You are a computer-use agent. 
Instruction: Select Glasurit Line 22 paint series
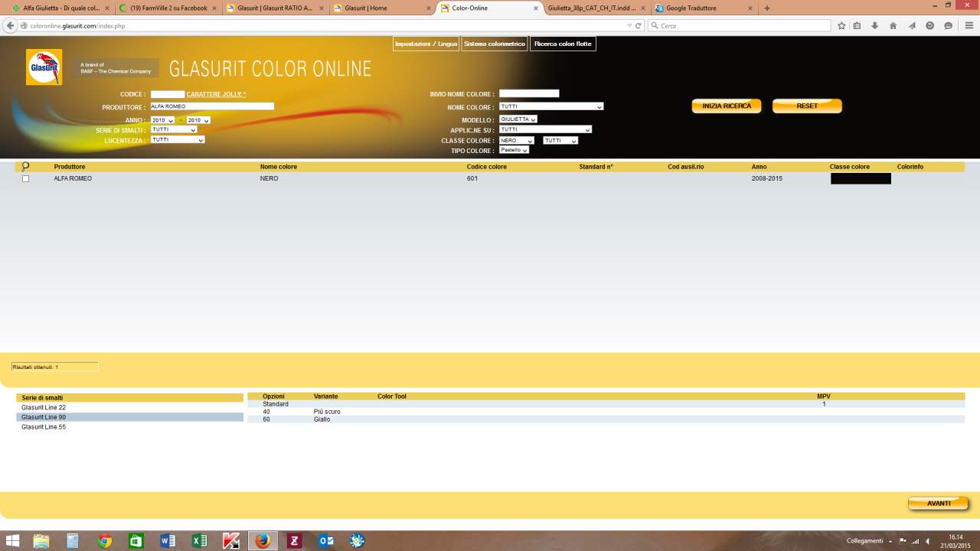(129, 407)
